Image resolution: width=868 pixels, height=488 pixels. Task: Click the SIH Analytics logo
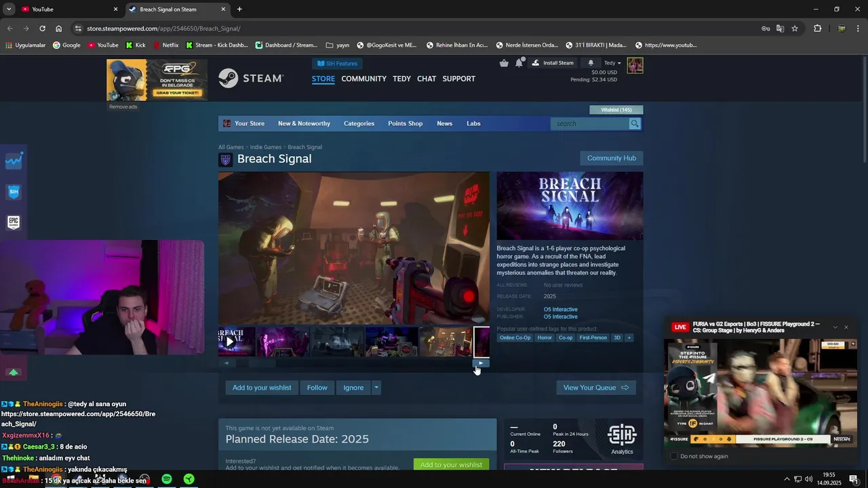tap(622, 439)
